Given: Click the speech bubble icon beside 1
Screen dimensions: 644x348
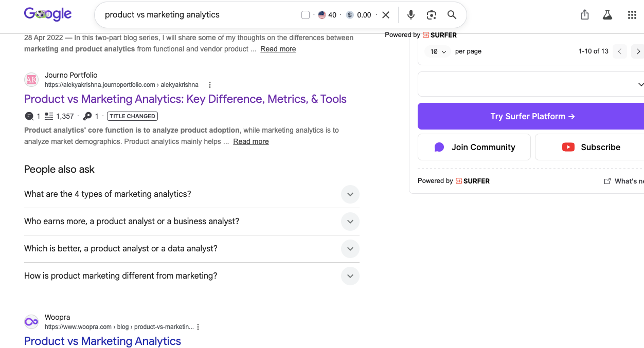Looking at the screenshot, I should click(x=29, y=116).
